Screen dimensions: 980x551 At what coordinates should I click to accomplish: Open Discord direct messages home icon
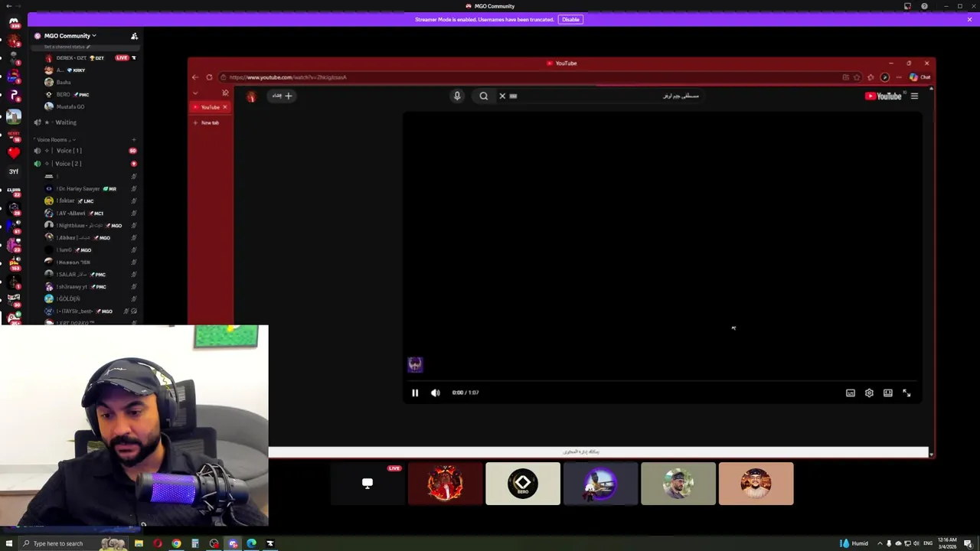point(13,22)
